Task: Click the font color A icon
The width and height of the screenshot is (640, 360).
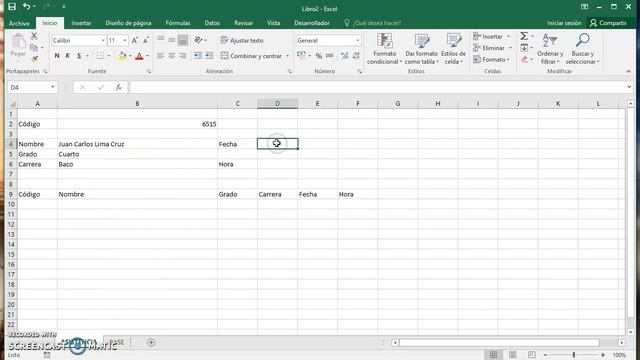Action: pos(139,56)
